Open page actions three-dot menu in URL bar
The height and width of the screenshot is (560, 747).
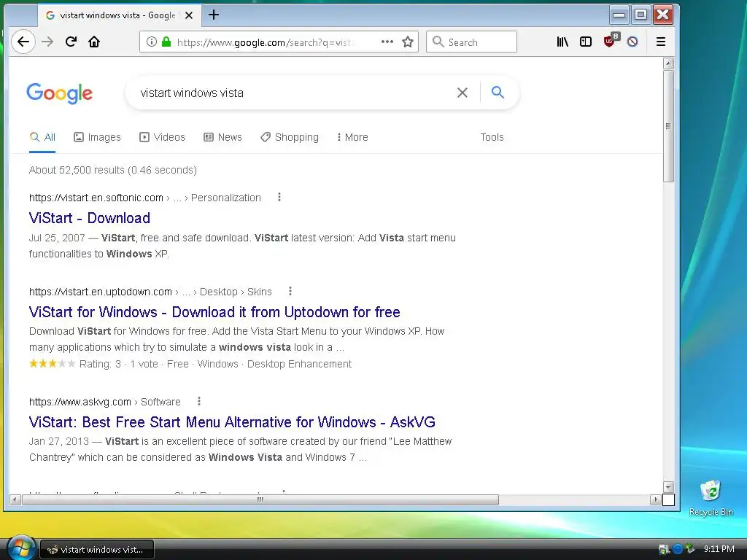pyautogui.click(x=387, y=42)
